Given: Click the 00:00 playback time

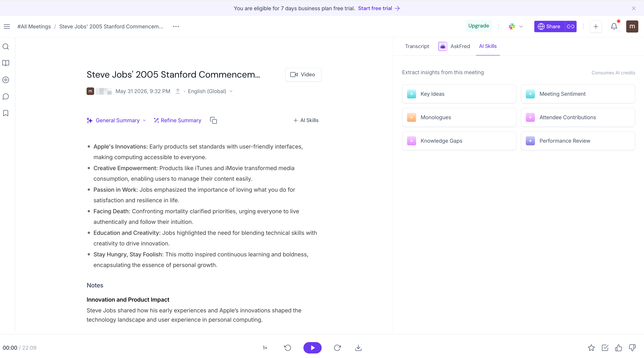Looking at the screenshot, I should (10, 348).
